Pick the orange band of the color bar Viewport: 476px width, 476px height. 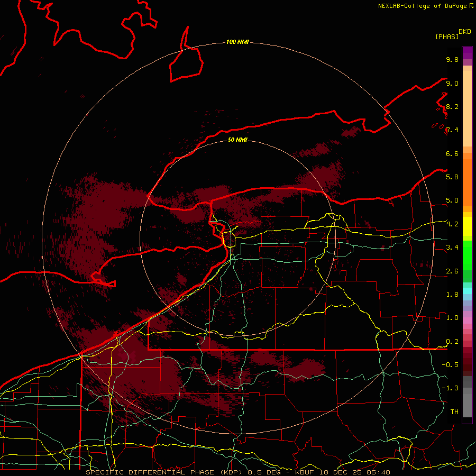467,183
